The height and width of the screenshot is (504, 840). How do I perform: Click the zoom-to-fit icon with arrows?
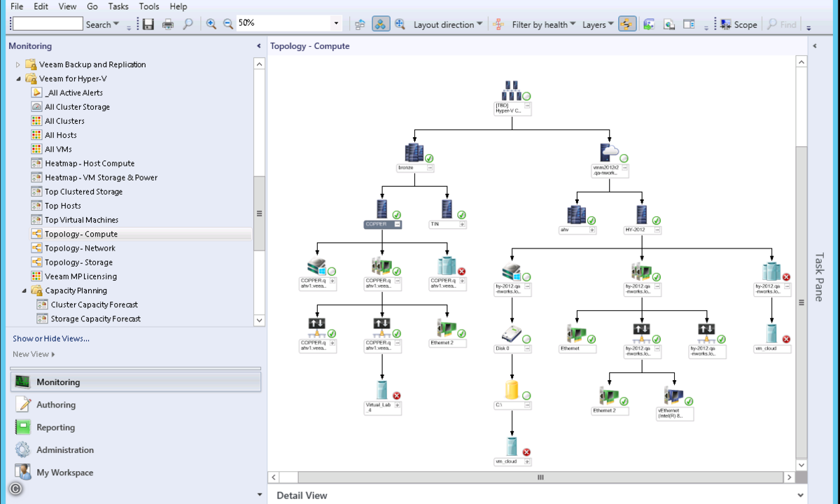(400, 24)
